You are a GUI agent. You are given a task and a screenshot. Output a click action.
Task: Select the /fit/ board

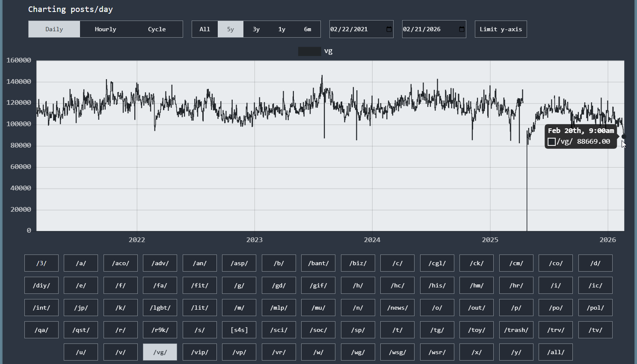tap(200, 285)
